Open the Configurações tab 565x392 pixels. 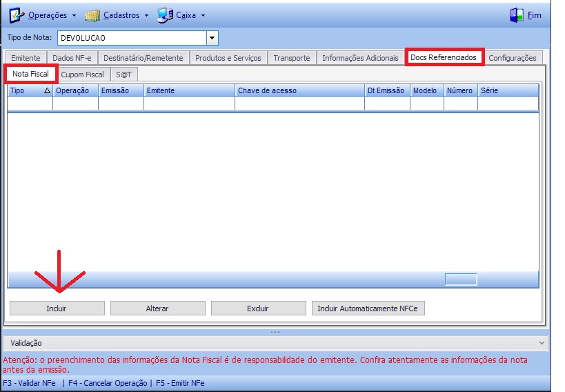coord(513,58)
